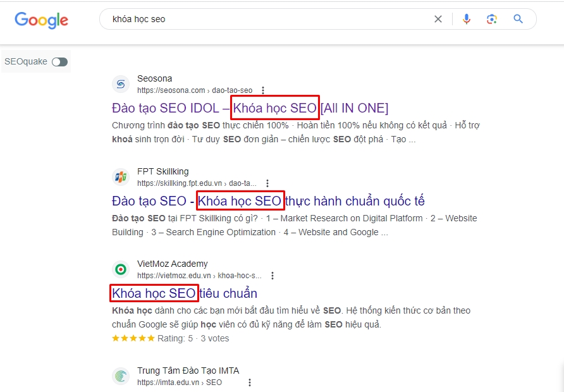Image resolution: width=564 pixels, height=392 pixels.
Task: Open more options for IMTA result
Action: click(250, 383)
